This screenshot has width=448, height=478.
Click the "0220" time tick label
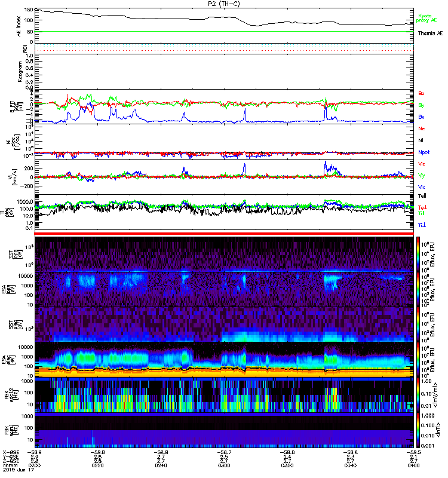click(x=97, y=465)
